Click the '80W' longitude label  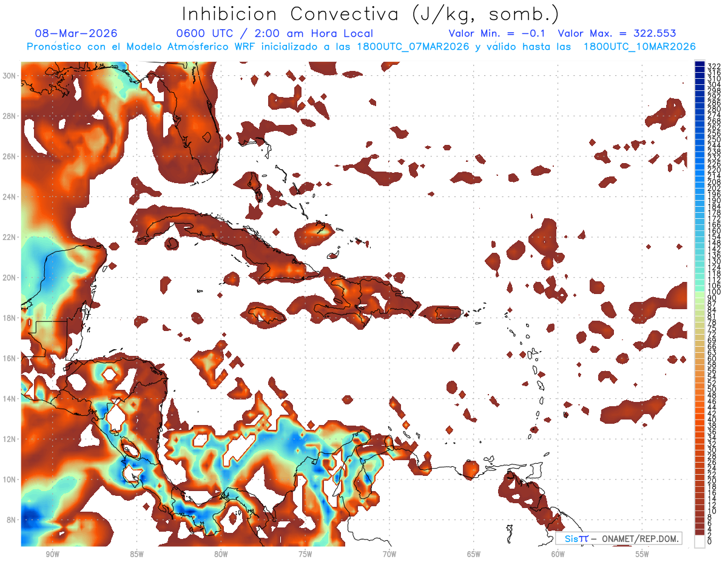coord(221,554)
